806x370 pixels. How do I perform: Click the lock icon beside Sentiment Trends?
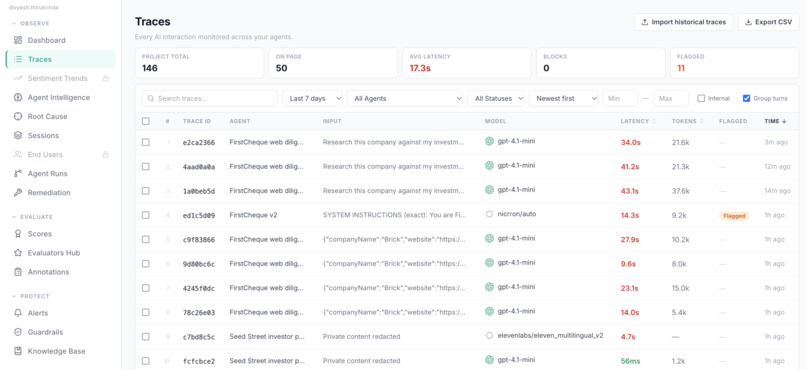105,78
